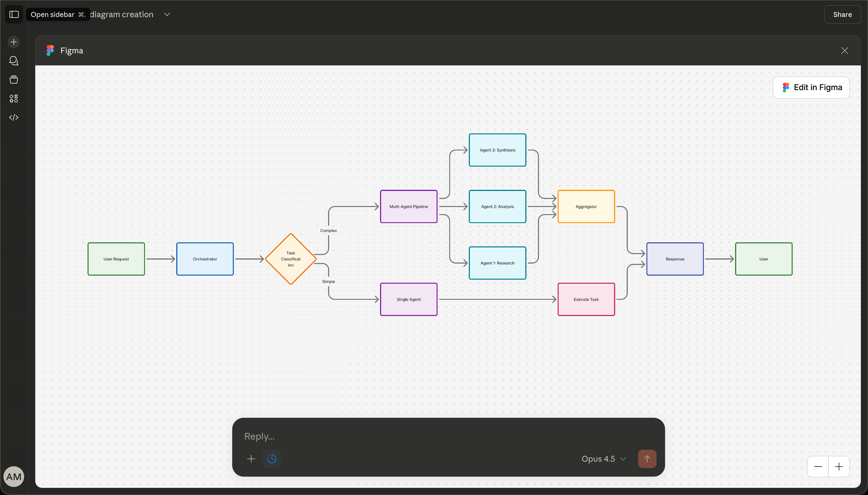This screenshot has width=868, height=495.
Task: Expand the chat title dropdown chevron
Action: [167, 14]
